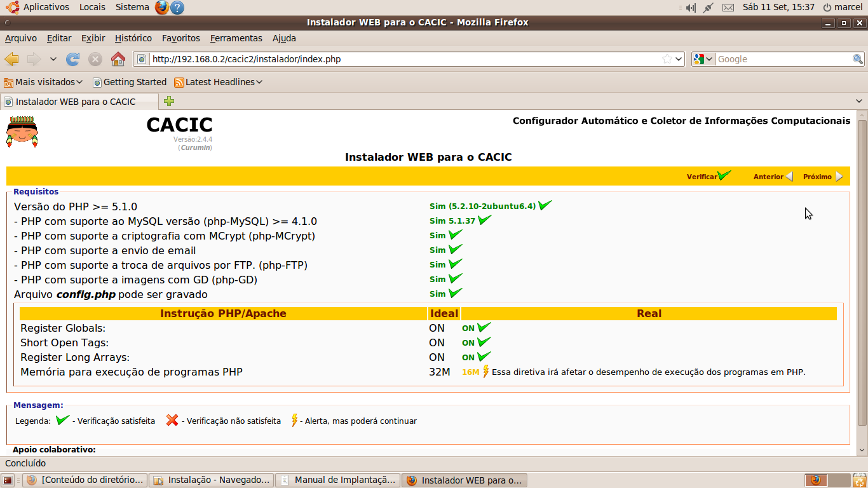
Task: Open a new tab with plus icon
Action: [x=169, y=101]
